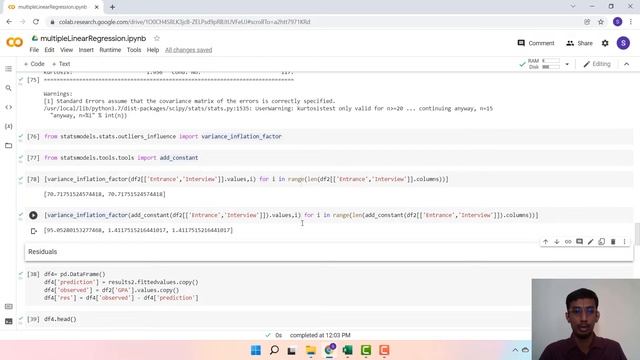The image size is (640, 360).
Task: Open the Editing mode dropdown
Action: (597, 64)
